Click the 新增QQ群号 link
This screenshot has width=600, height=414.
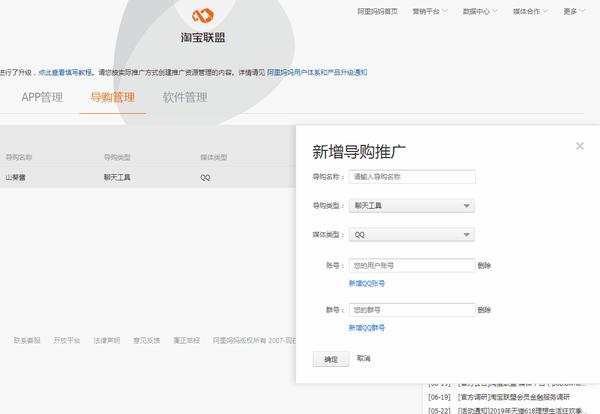point(367,328)
